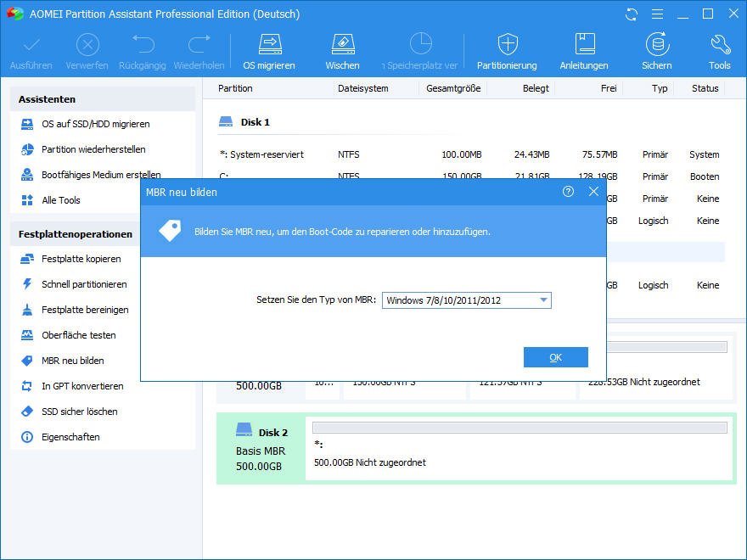Image resolution: width=747 pixels, height=560 pixels.
Task: Sort by Gesamtgröße column header
Action: tap(453, 88)
